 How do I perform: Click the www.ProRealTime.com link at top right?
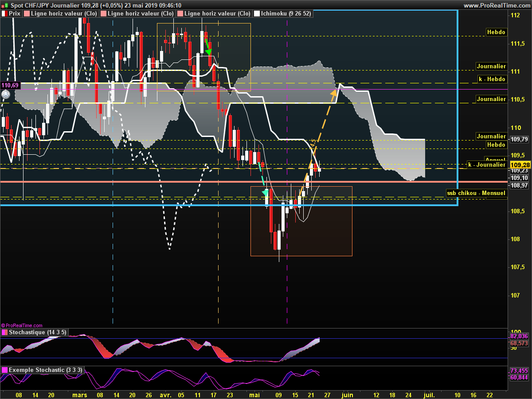click(496, 5)
